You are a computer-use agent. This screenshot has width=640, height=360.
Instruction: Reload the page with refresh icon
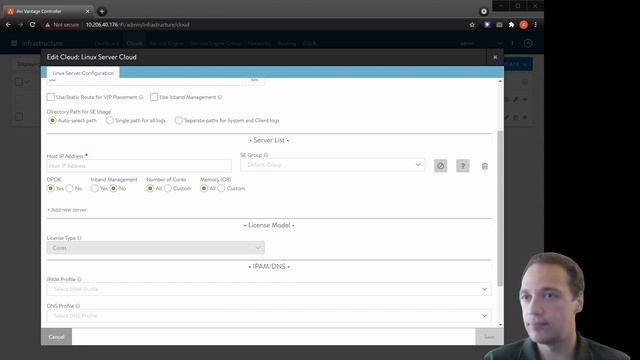pos(32,25)
